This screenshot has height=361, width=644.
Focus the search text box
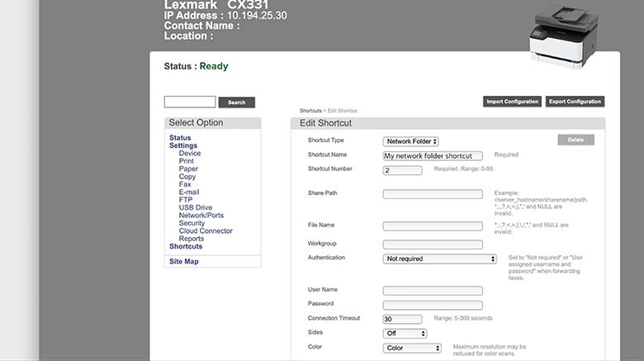190,102
